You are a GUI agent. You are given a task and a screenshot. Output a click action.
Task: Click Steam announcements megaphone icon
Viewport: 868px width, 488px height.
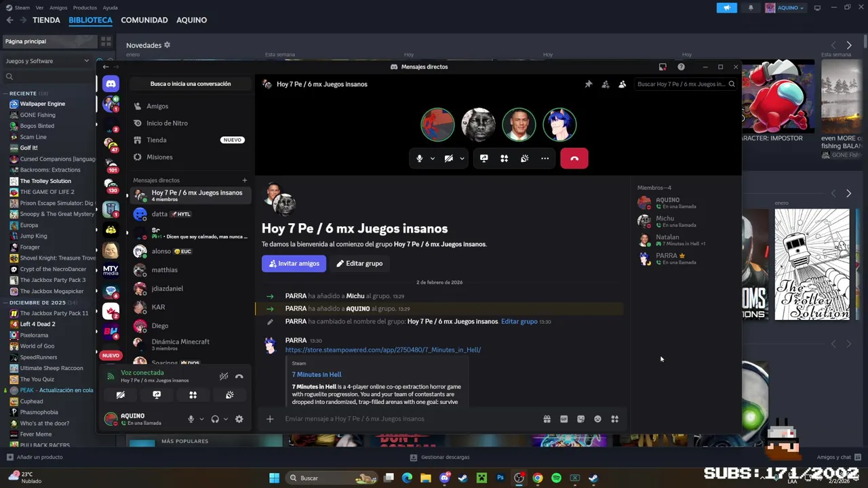tap(726, 7)
